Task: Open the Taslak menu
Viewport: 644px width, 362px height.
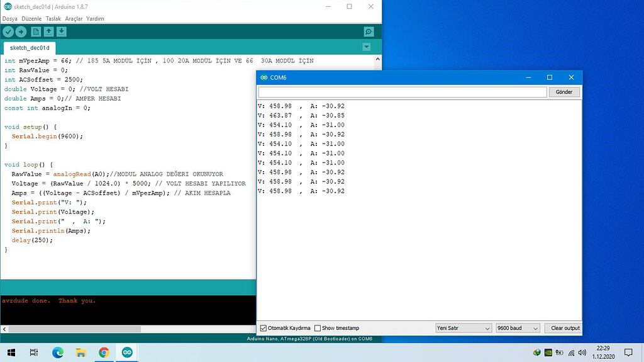Action: point(53,18)
